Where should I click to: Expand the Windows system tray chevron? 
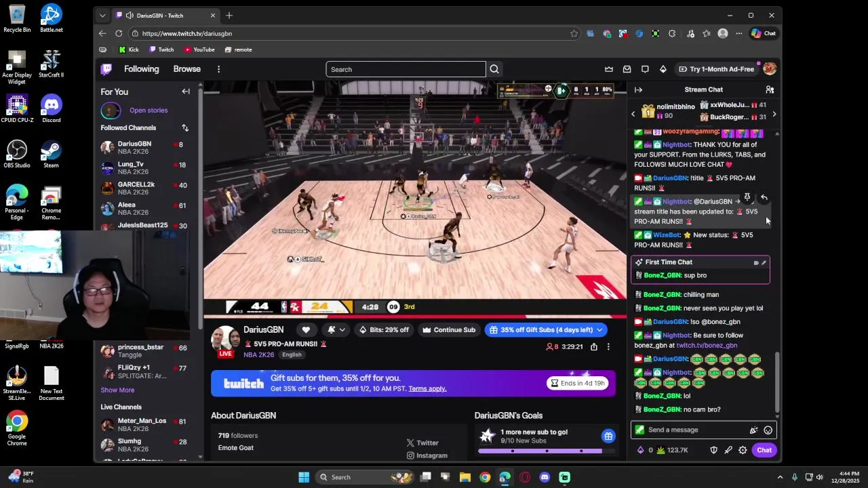click(x=780, y=477)
